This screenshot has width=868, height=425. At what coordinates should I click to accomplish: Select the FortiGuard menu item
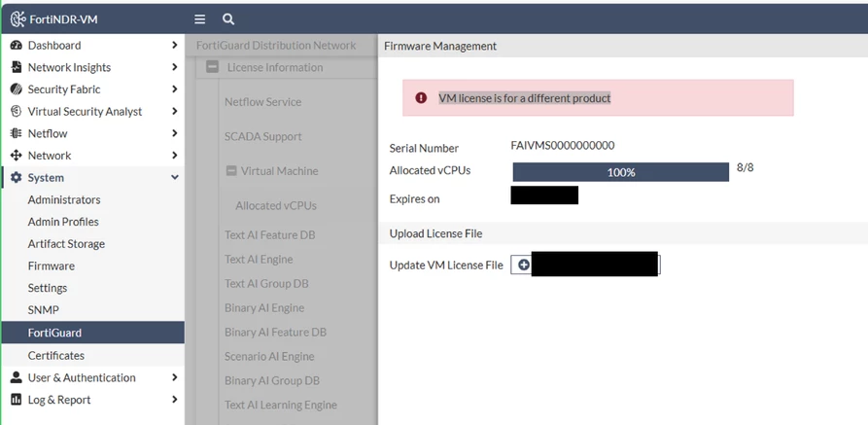tap(92, 333)
